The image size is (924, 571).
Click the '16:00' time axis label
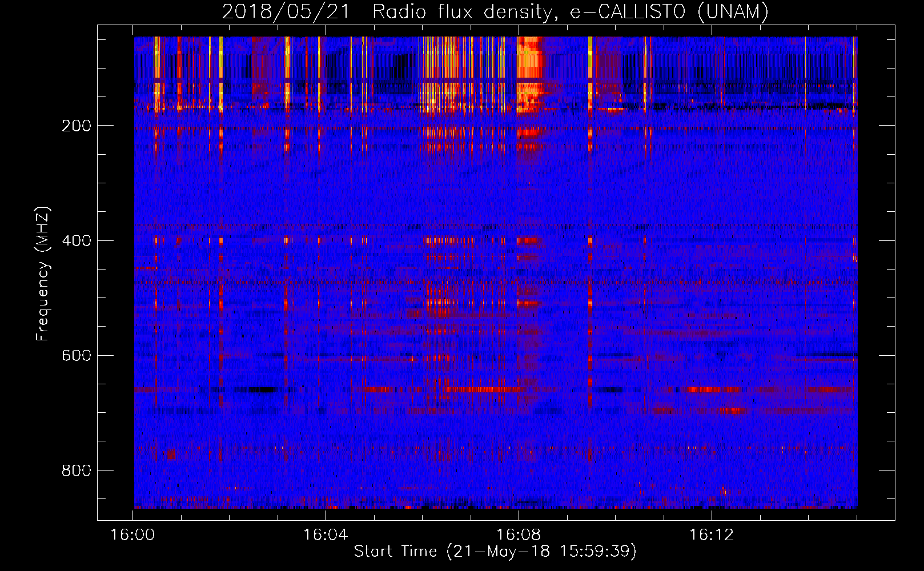(132, 535)
